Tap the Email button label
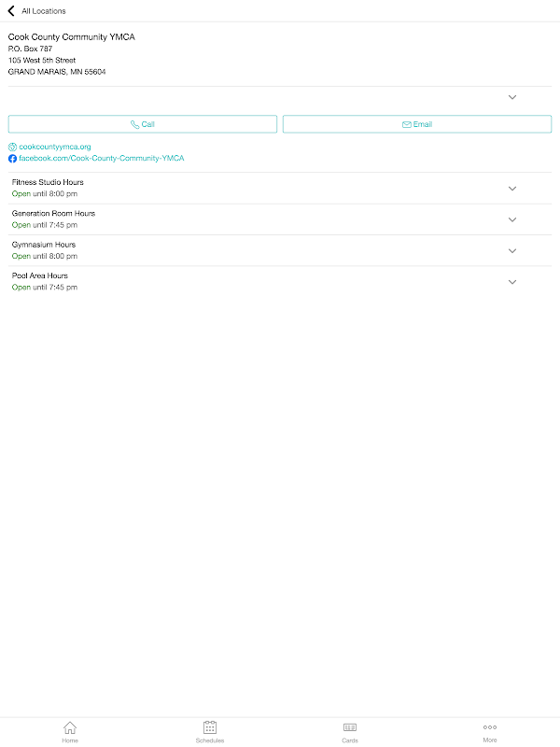Screen dimensions: 560x747 pyautogui.click(x=423, y=124)
